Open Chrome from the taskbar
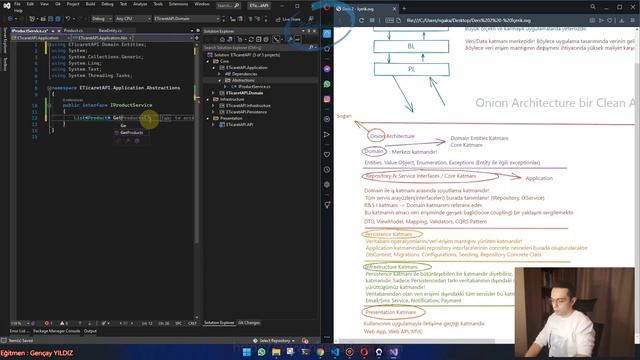The image size is (640, 360). pyautogui.click(x=320, y=352)
